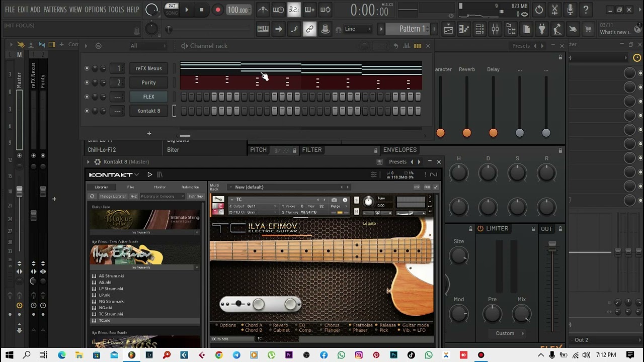The image size is (644, 362).
Task: Select the Purity channel button
Action: coord(148,82)
